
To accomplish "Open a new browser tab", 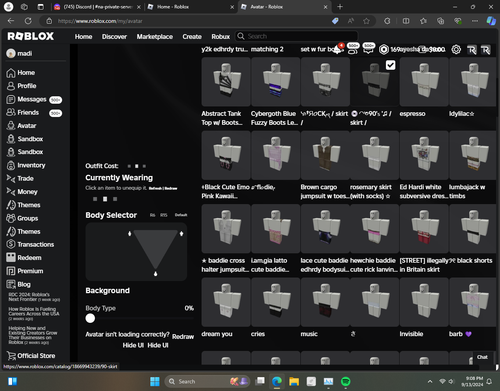I will click(340, 7).
